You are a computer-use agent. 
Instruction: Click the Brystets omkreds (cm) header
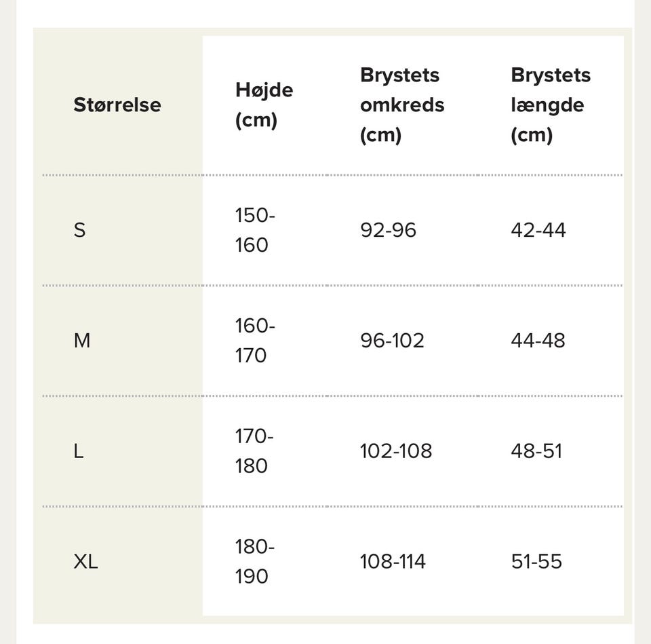[x=402, y=105]
